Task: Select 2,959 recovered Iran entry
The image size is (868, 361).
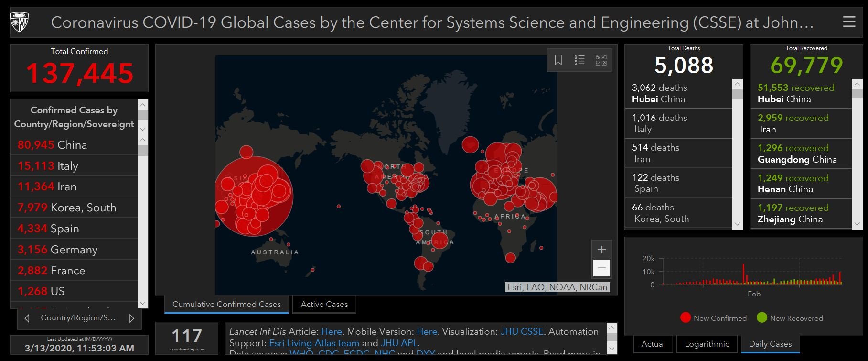Action: (x=801, y=123)
